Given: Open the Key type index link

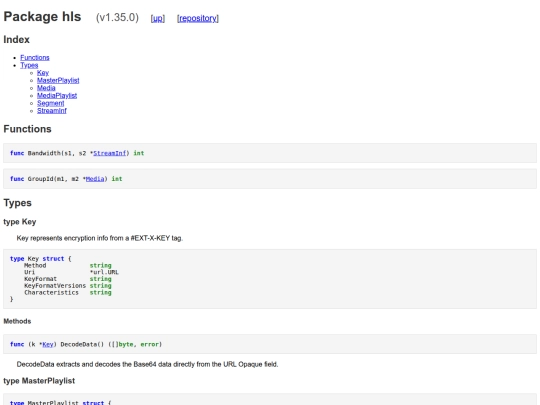Looking at the screenshot, I should click(x=43, y=73).
